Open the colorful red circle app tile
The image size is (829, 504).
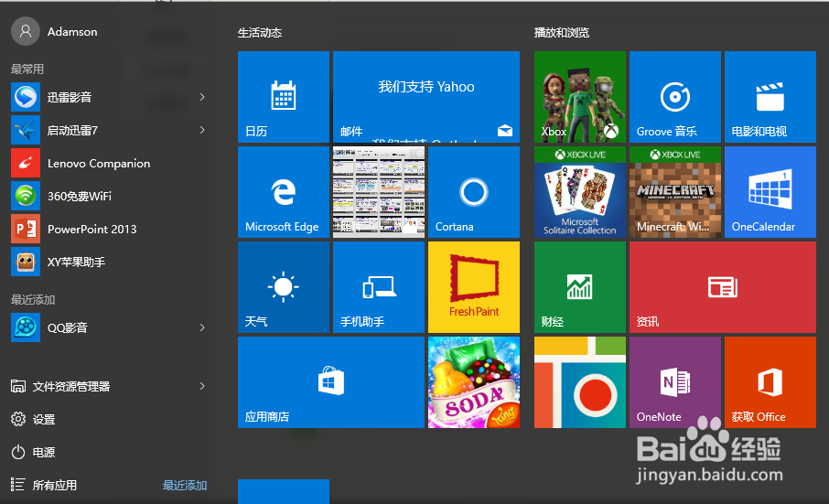(580, 382)
